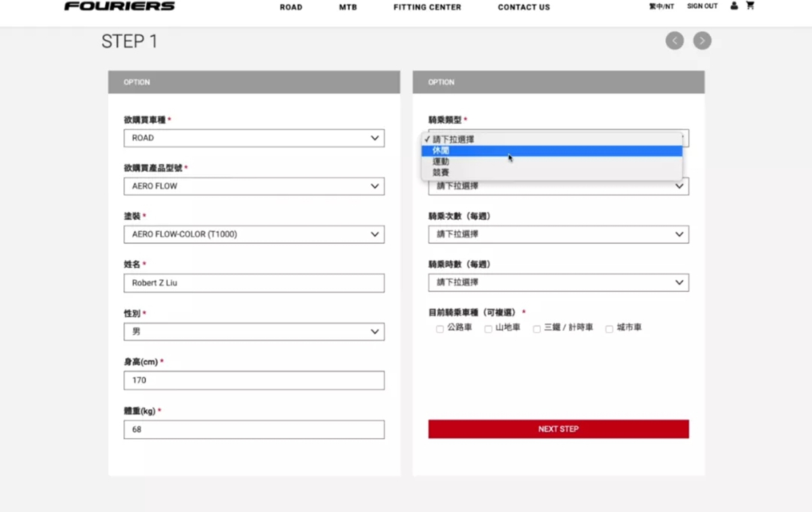Open the user account icon
Viewport: 812px width, 512px height.
tap(734, 6)
